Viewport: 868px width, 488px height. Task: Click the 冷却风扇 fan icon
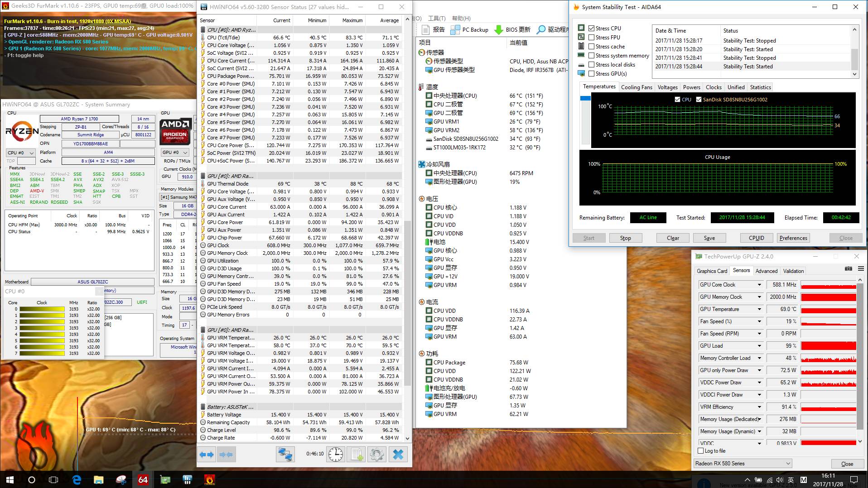pos(422,164)
